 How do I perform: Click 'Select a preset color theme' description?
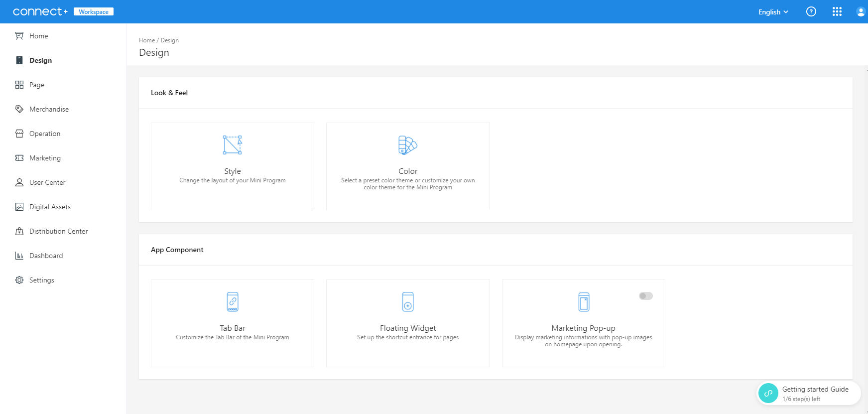(x=408, y=184)
